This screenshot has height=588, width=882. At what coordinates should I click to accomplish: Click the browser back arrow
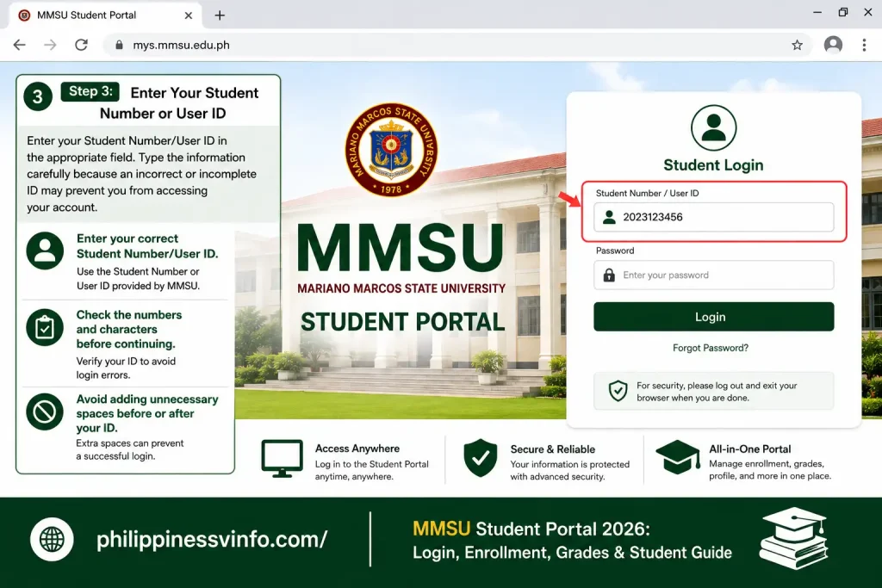[20, 45]
